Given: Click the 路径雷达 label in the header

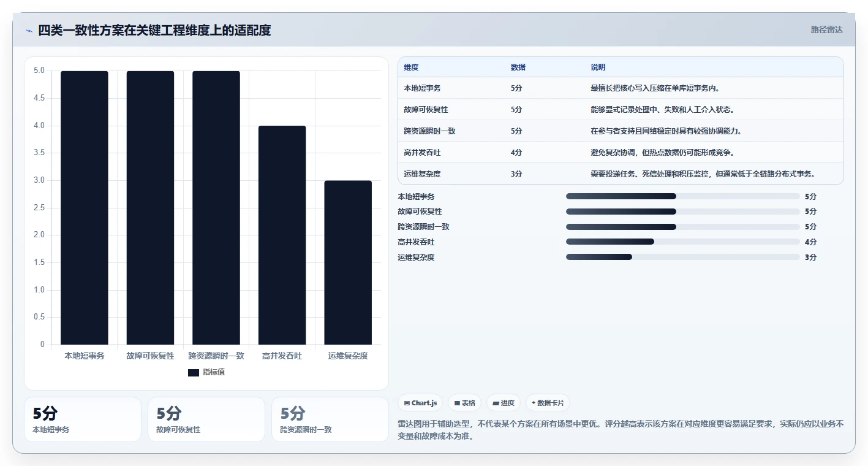Looking at the screenshot, I should tap(826, 29).
